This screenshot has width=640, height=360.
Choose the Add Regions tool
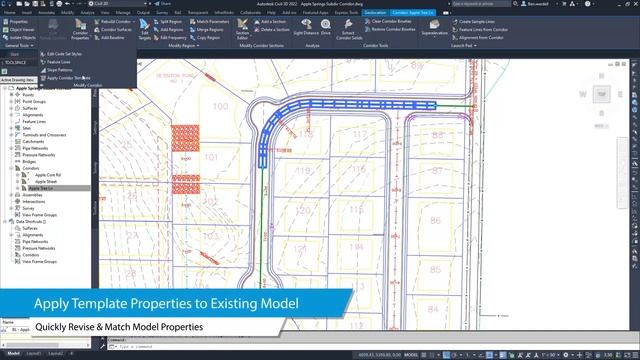click(x=168, y=30)
